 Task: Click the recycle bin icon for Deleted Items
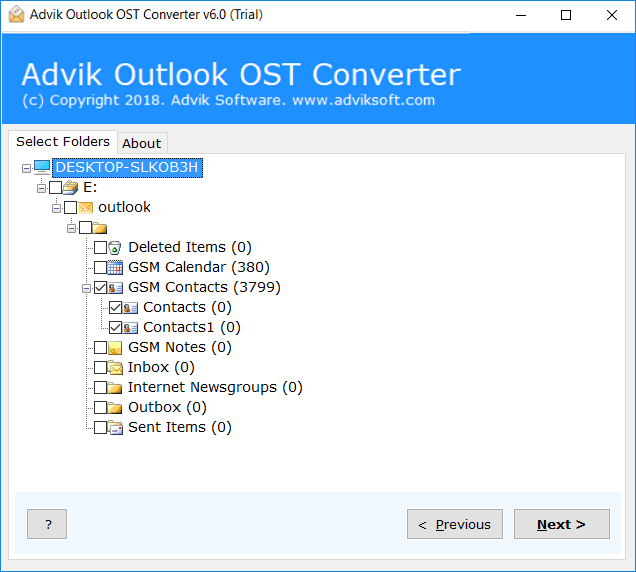click(115, 247)
